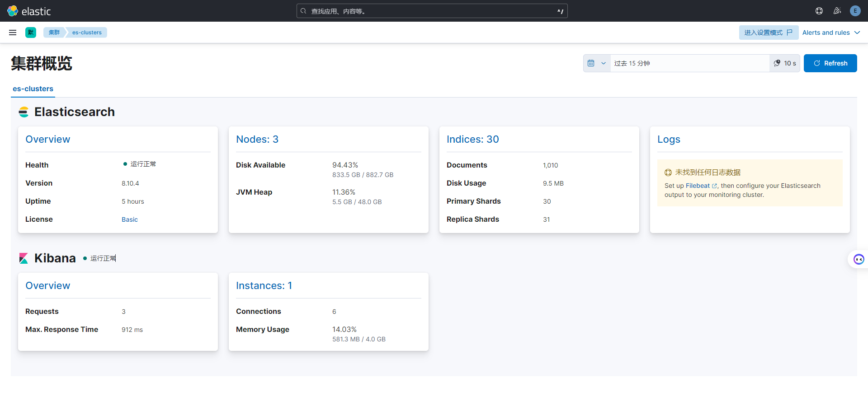Screen dimensions: 868x415
Task: Click the flag icon in setup mode button
Action: point(790,33)
